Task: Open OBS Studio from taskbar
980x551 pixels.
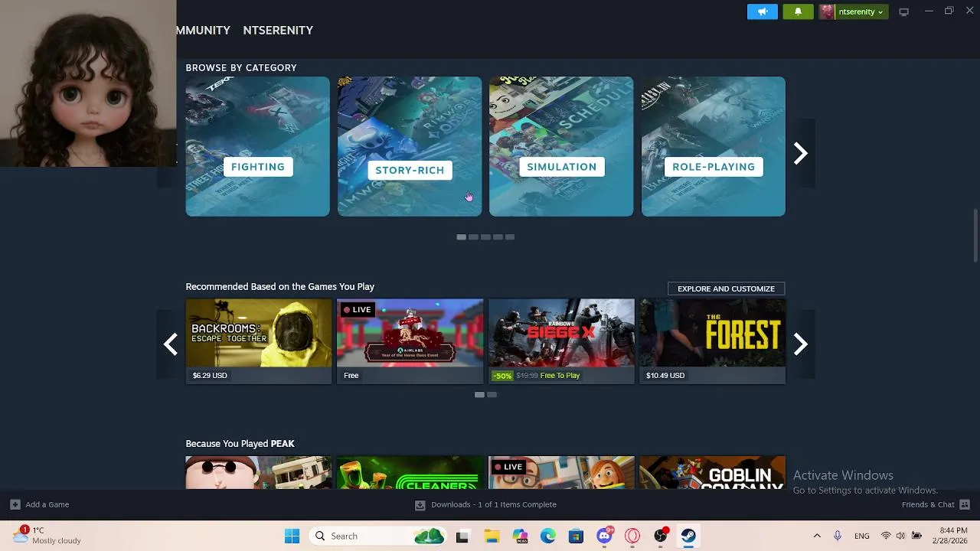Action: pyautogui.click(x=661, y=536)
